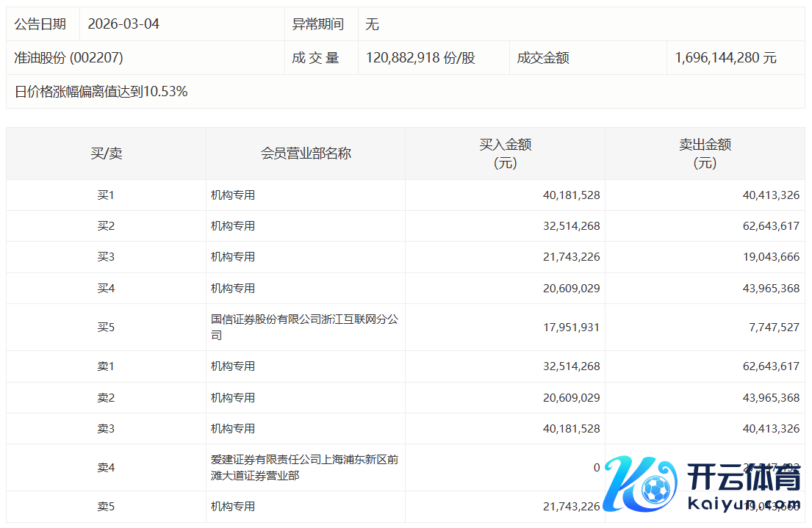Select the 公告日期 label cell
The image size is (812, 528).
40,24
